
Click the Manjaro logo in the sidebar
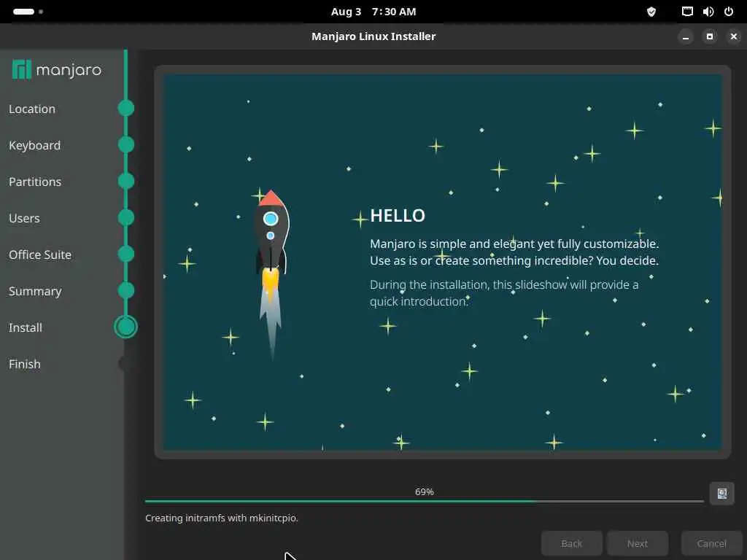point(57,70)
